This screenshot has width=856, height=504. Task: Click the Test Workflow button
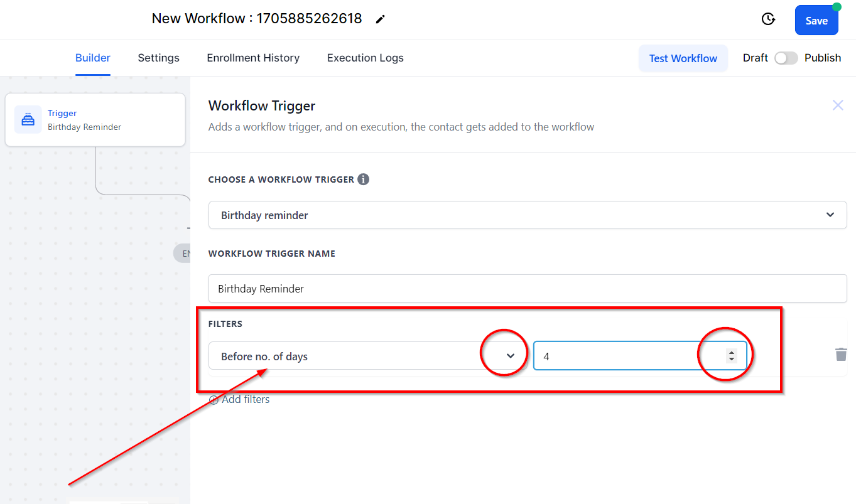point(683,58)
